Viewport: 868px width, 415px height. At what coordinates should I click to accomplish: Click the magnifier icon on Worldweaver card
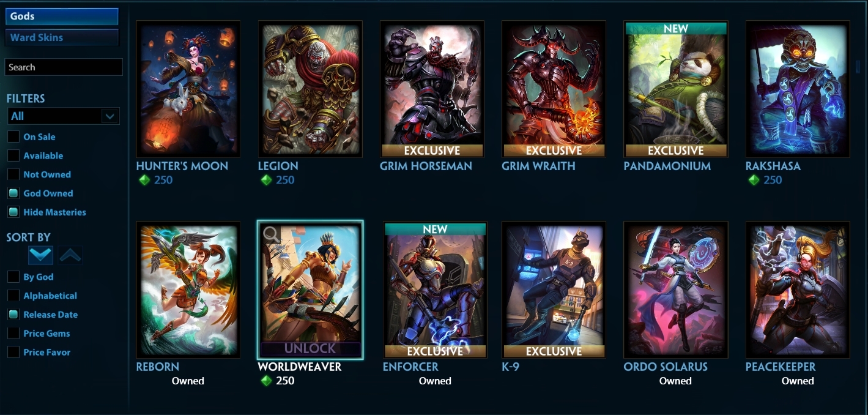click(272, 234)
